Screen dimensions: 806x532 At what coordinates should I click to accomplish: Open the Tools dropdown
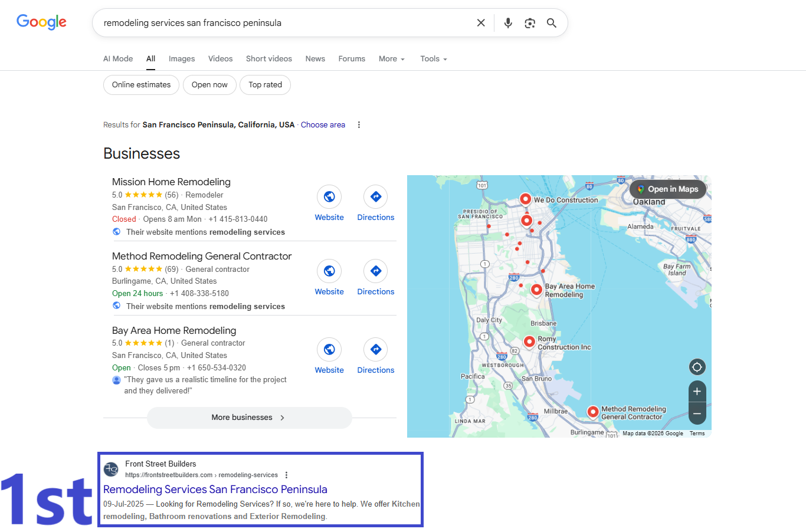pos(434,59)
